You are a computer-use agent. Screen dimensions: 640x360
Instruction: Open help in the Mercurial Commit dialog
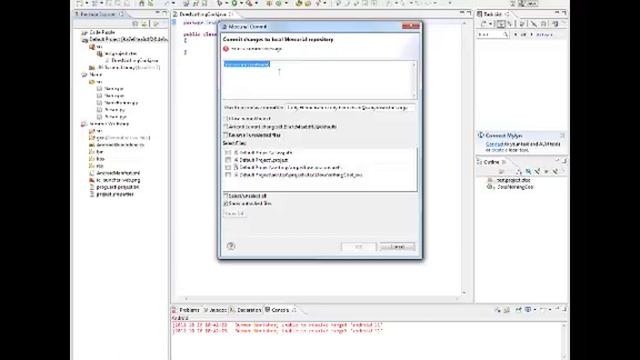coord(231,246)
